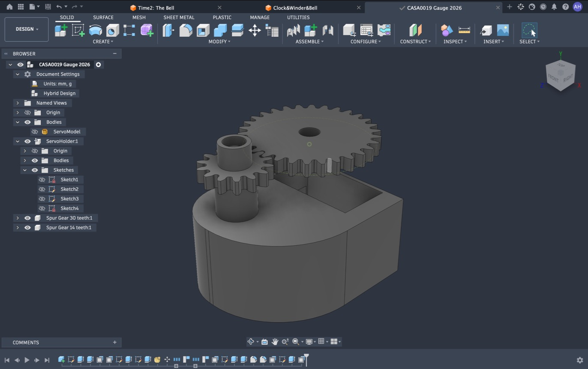The height and width of the screenshot is (369, 588).
Task: Collapse the ServoHolder:1 component
Action: (x=18, y=141)
